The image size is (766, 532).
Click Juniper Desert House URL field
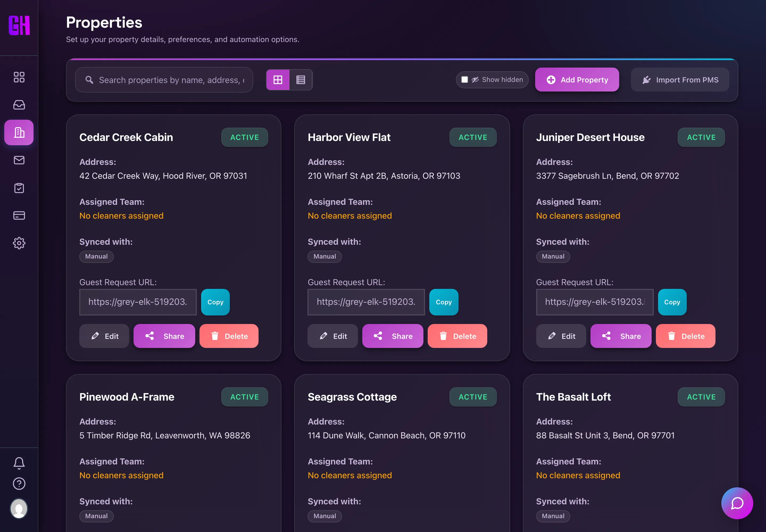click(595, 302)
